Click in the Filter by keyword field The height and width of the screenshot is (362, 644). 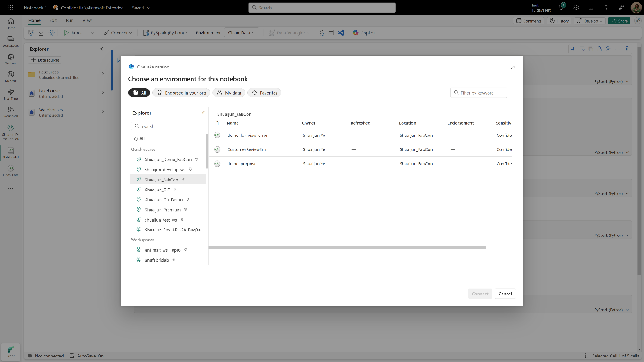click(479, 93)
